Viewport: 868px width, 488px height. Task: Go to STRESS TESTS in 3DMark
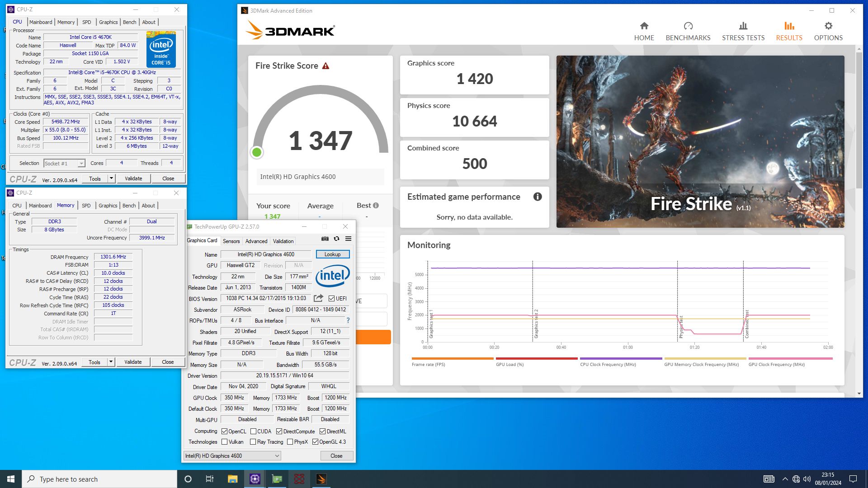point(743,31)
